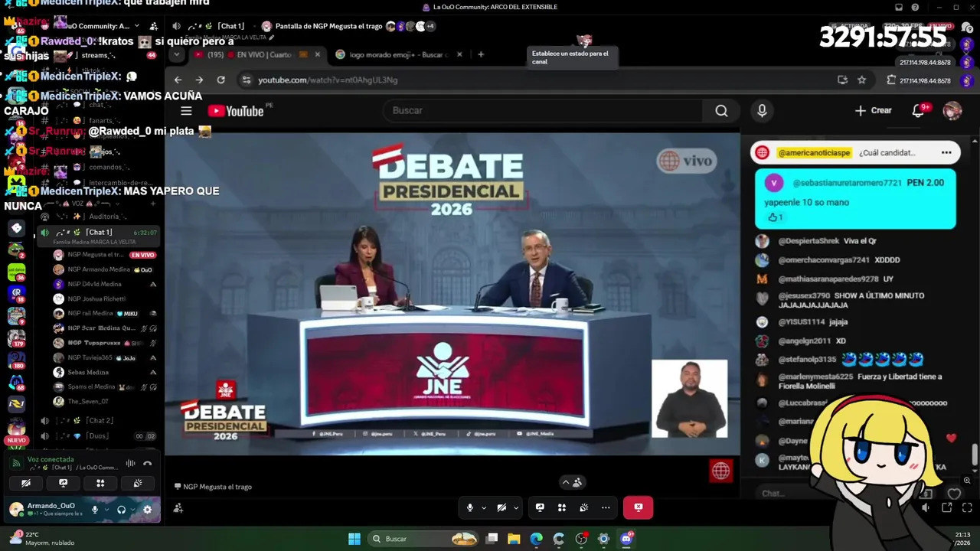Select the EN VIVO YouTube browser tab
980x551 pixels.
point(256,54)
